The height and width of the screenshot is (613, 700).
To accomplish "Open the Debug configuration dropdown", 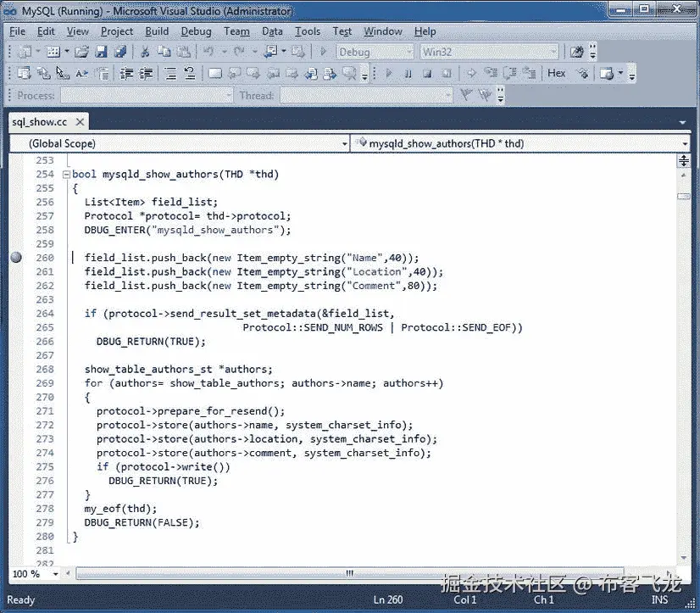I will pos(409,52).
